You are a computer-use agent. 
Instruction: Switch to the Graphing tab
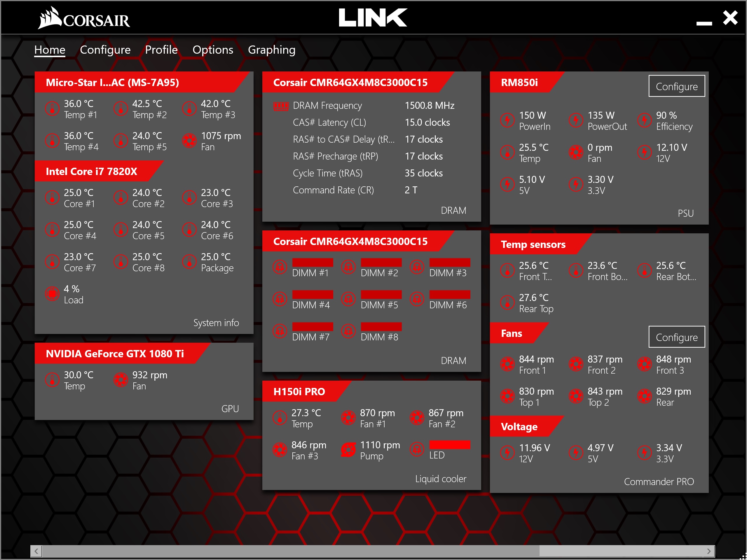coord(271,50)
